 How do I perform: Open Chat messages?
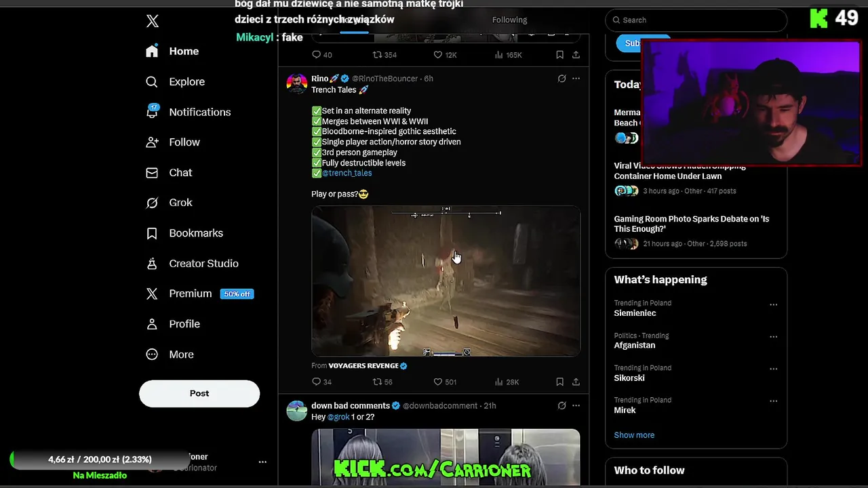pyautogui.click(x=169, y=173)
